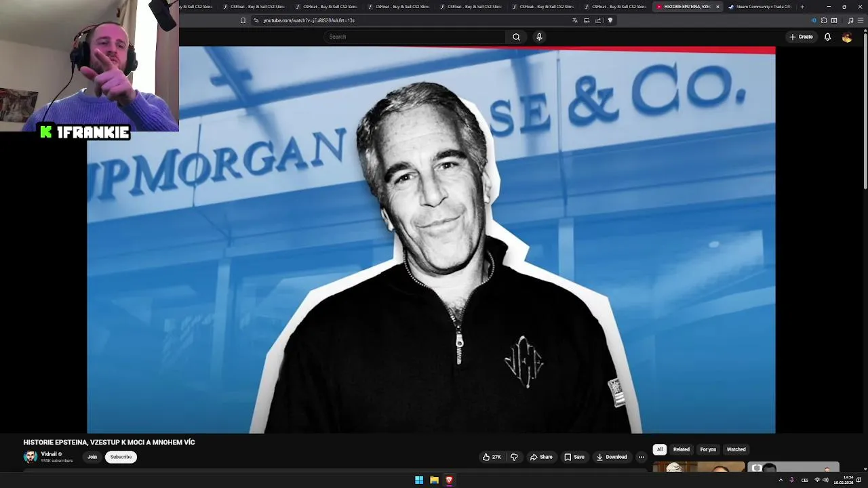
Task: Save the video to a playlist
Action: click(574, 457)
